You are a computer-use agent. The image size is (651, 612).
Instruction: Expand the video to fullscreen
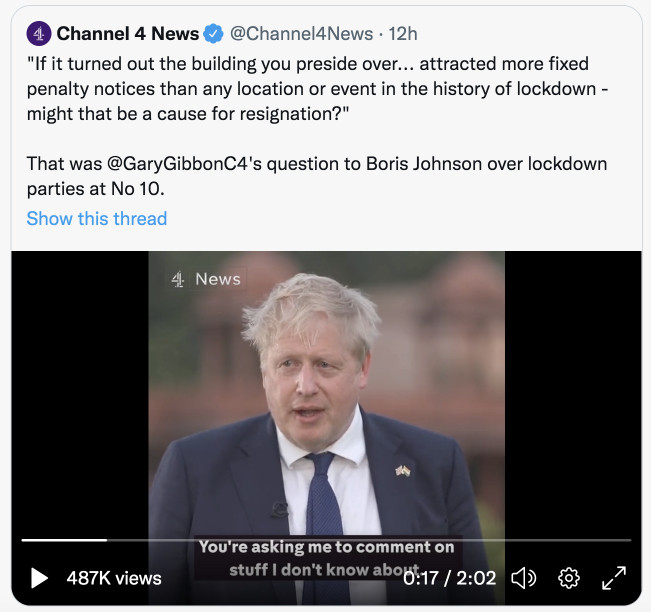[613, 577]
